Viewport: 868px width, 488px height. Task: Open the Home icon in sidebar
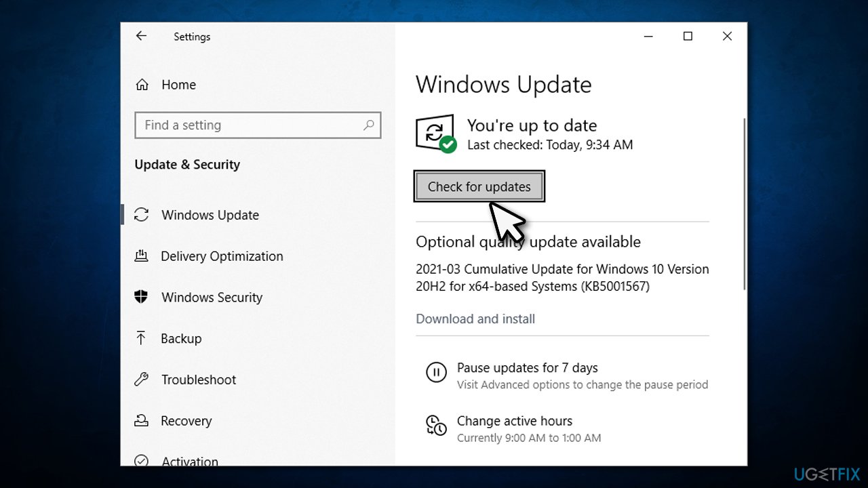click(142, 85)
